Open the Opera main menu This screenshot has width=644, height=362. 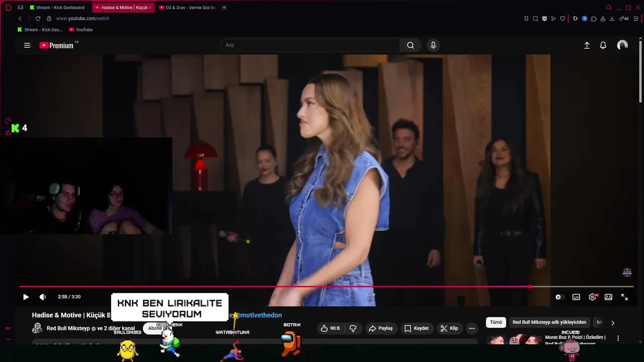(x=8, y=8)
